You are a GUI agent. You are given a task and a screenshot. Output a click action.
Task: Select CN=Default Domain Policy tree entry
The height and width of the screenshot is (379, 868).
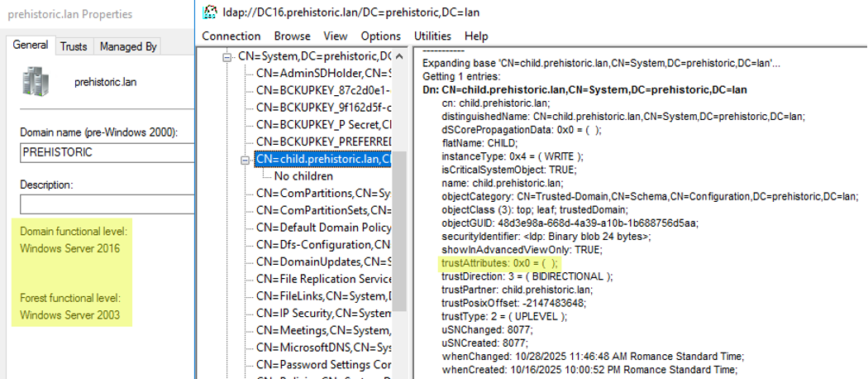pos(324,228)
